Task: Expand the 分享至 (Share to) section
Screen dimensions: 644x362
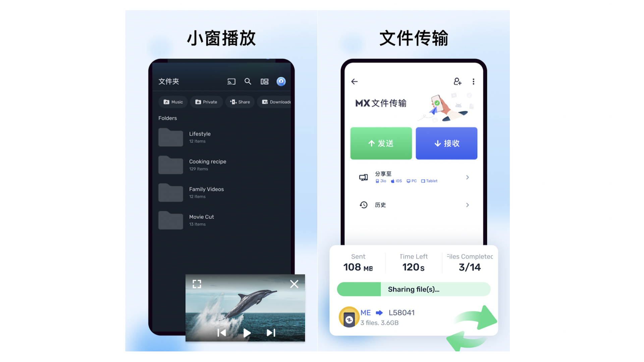Action: [468, 177]
